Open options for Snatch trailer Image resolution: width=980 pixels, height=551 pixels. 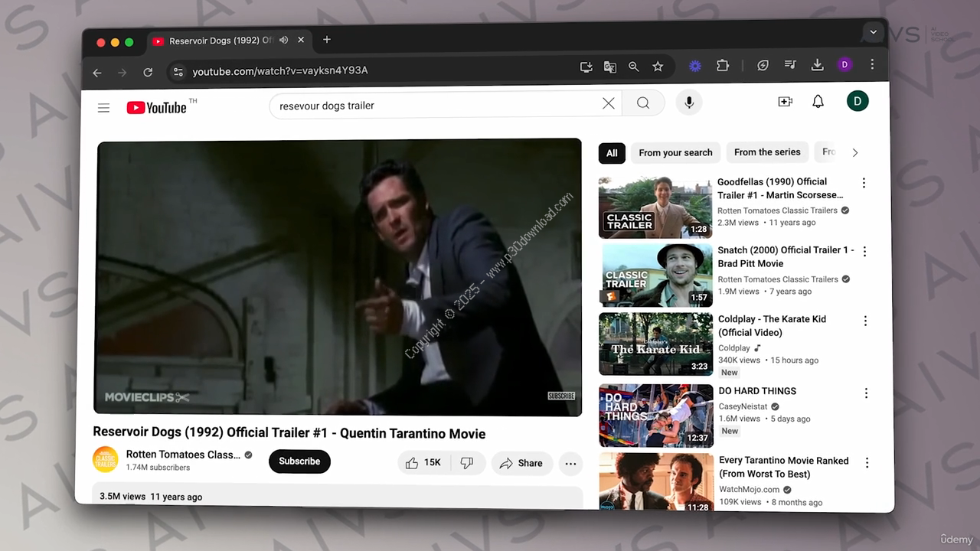(864, 251)
